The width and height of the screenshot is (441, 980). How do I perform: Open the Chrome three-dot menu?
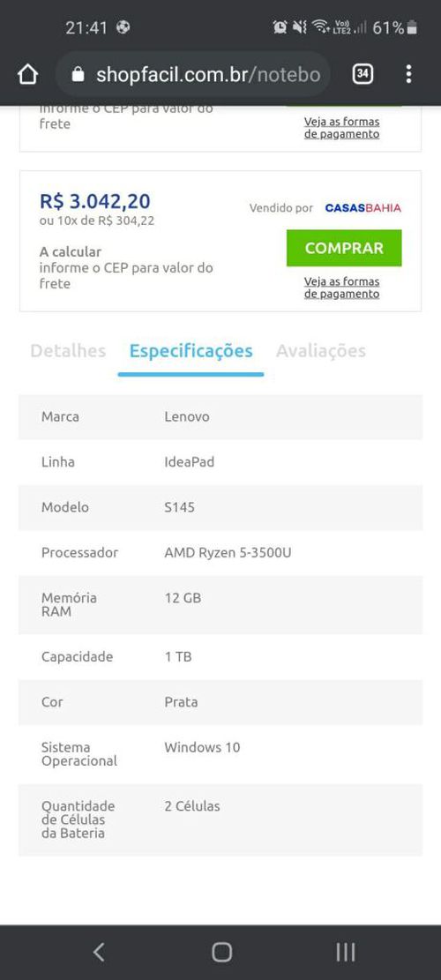point(407,74)
